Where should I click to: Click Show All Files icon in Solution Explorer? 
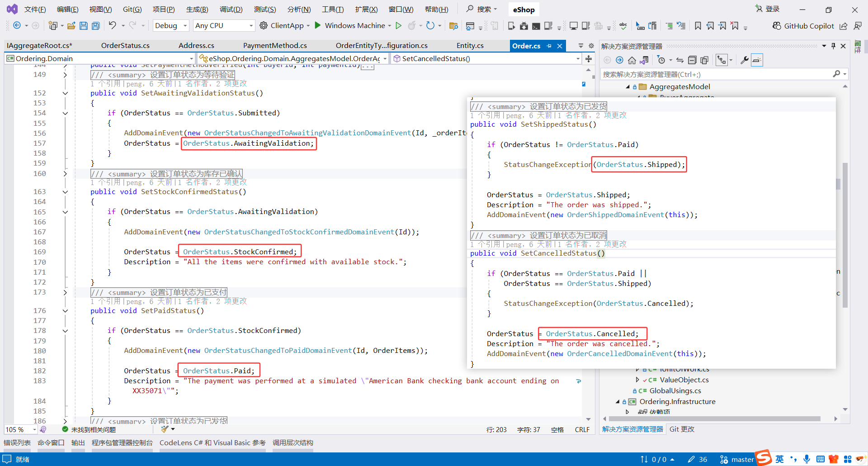point(704,60)
